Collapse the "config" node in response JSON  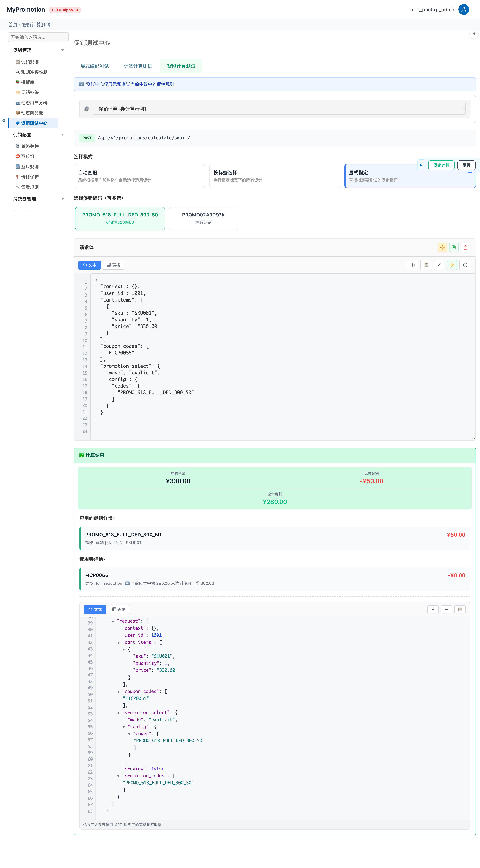124,727
